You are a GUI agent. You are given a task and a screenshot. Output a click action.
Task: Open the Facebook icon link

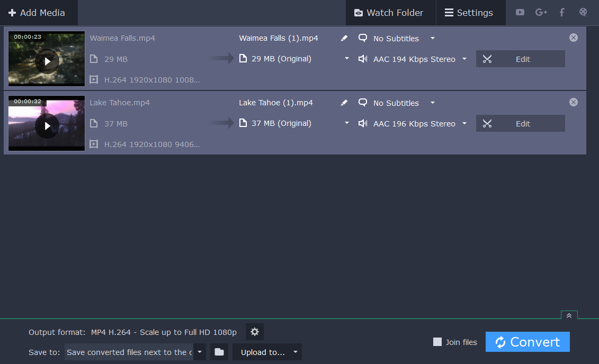coord(562,12)
